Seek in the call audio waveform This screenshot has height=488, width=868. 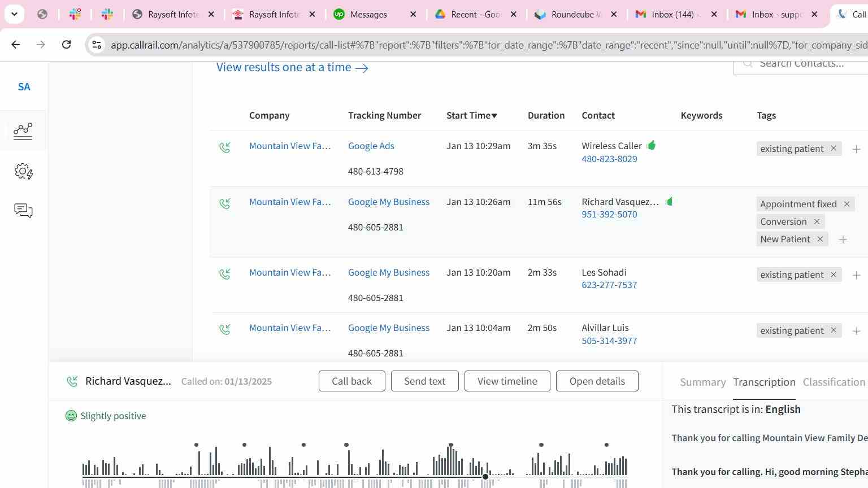click(354, 465)
